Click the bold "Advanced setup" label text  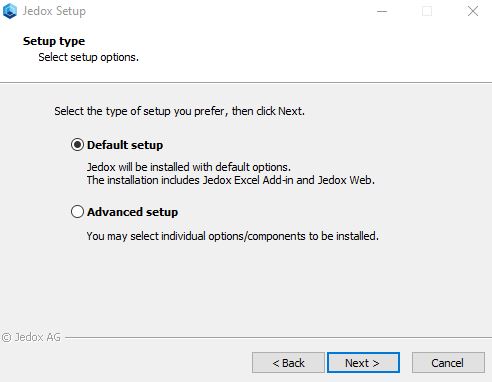click(x=132, y=212)
